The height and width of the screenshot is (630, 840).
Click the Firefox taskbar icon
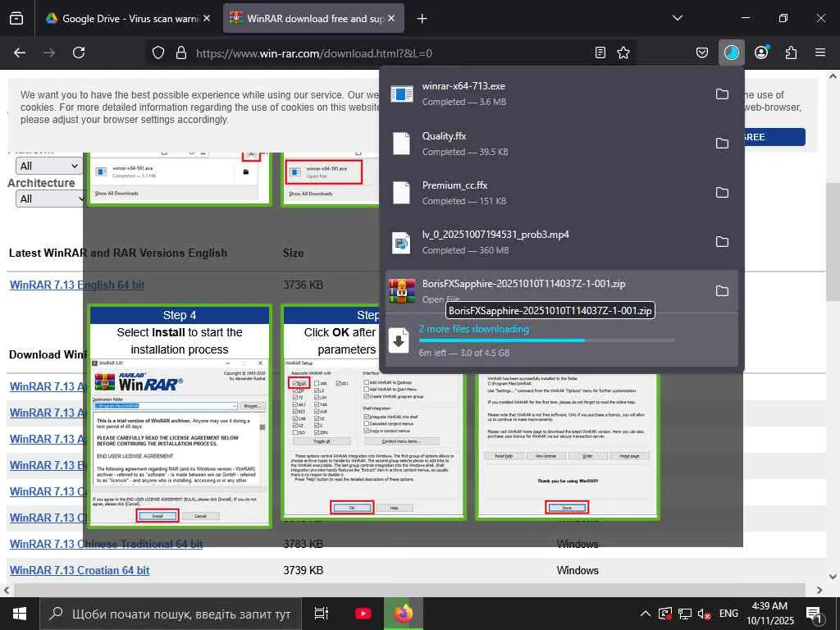coord(404,614)
